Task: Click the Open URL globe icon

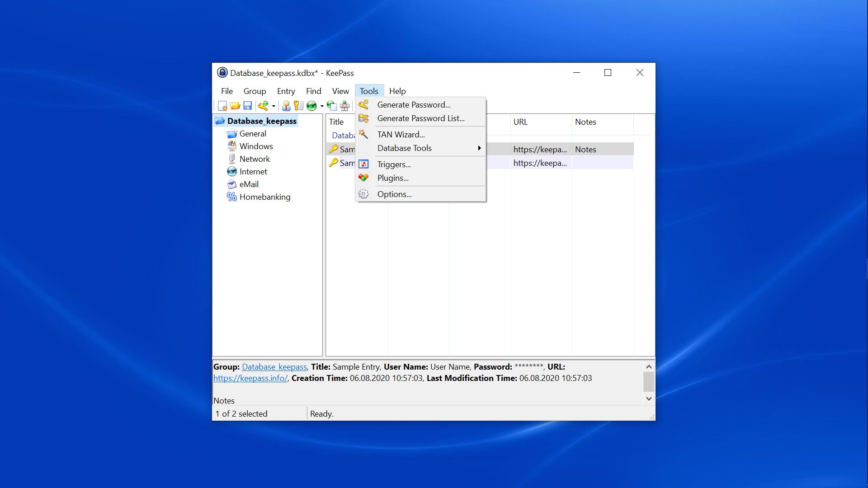Action: 311,106
